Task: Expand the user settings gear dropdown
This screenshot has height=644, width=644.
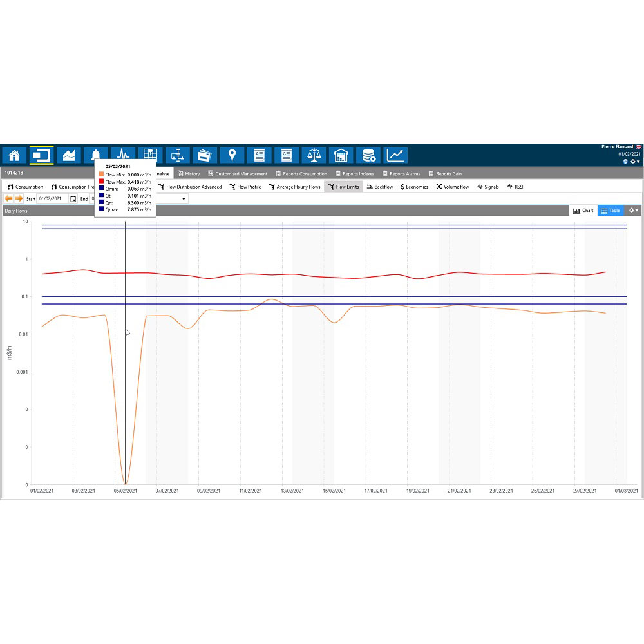Action: pos(634,162)
